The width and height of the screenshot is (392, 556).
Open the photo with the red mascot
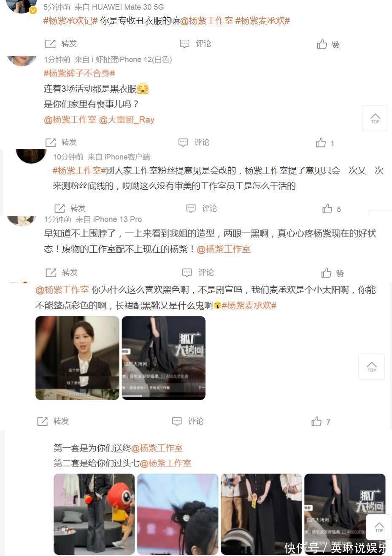(x=94, y=514)
